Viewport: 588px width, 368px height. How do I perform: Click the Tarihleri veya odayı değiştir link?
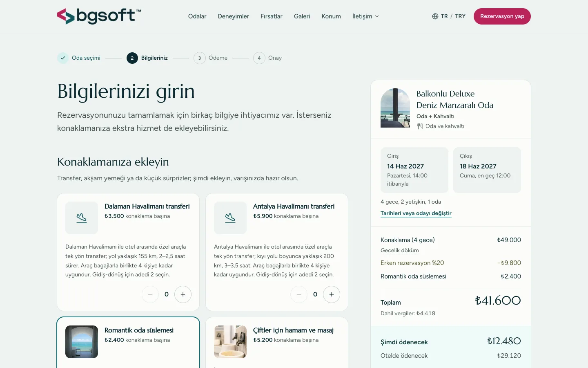point(416,213)
